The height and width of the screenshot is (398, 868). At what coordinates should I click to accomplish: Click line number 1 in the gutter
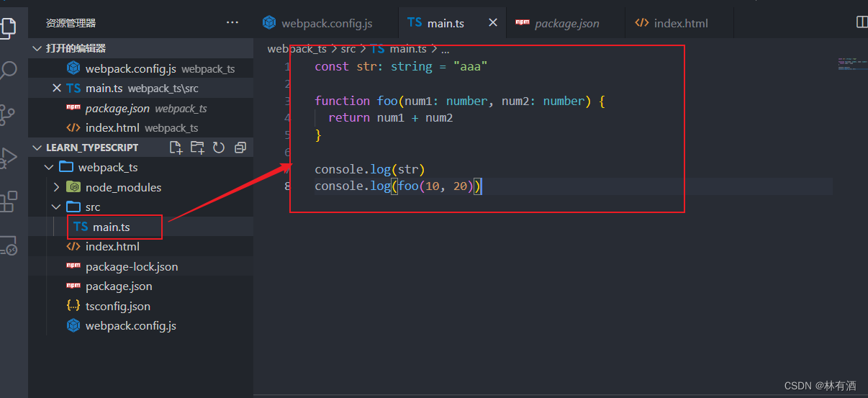[288, 66]
